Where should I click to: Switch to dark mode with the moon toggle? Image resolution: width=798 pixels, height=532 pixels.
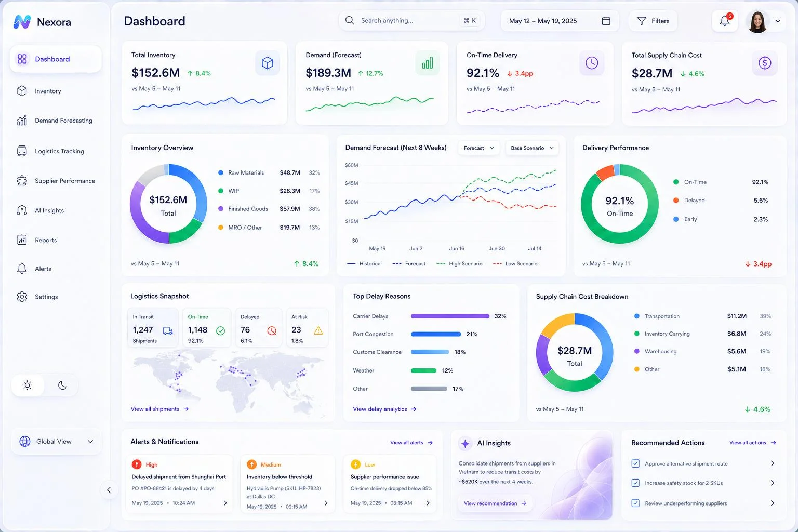[62, 385]
